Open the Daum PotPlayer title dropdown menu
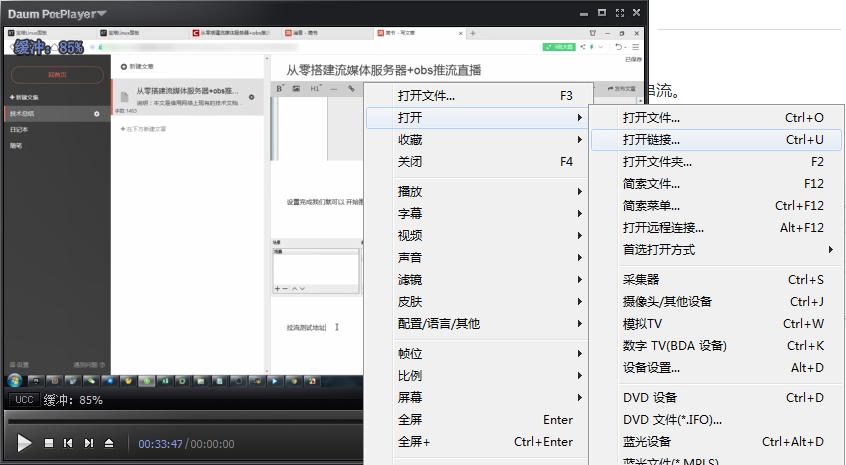846x465 pixels. click(x=57, y=14)
